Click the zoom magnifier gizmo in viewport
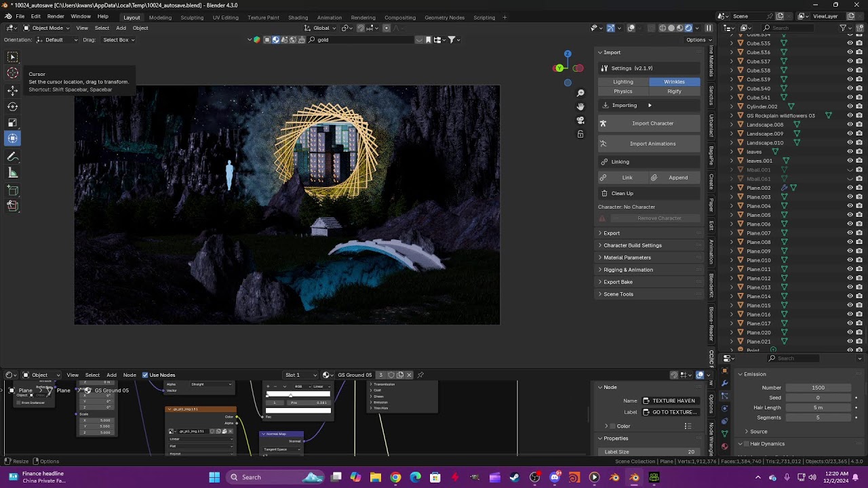The image size is (868, 488). pos(580,93)
